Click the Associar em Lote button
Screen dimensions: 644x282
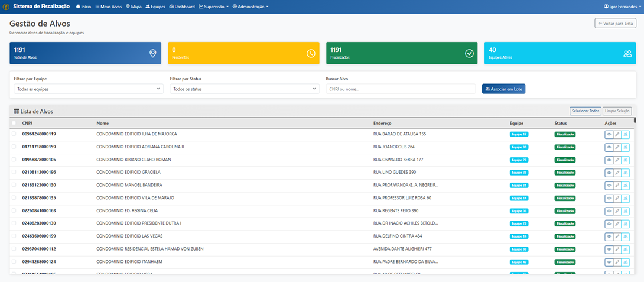pos(503,89)
